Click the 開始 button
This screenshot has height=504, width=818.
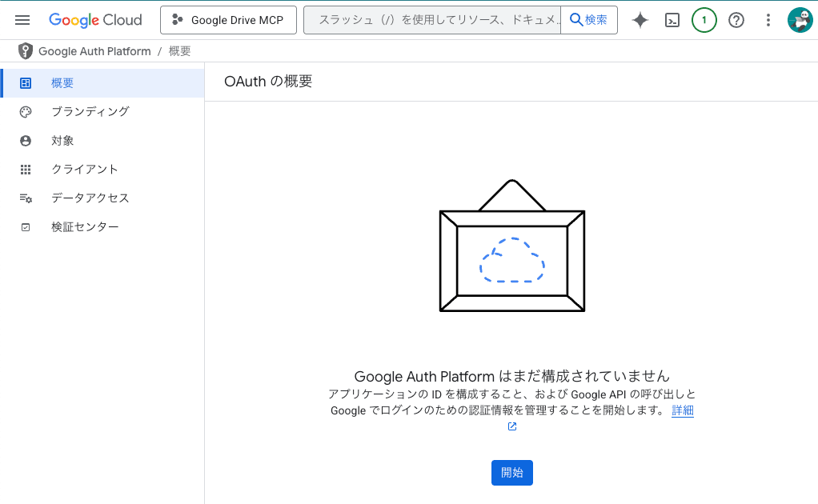[511, 473]
